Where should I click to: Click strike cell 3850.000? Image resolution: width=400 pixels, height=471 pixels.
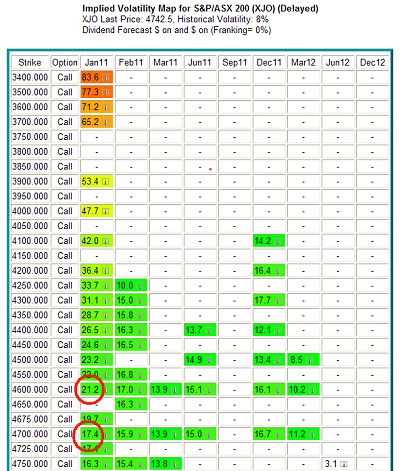[30, 166]
